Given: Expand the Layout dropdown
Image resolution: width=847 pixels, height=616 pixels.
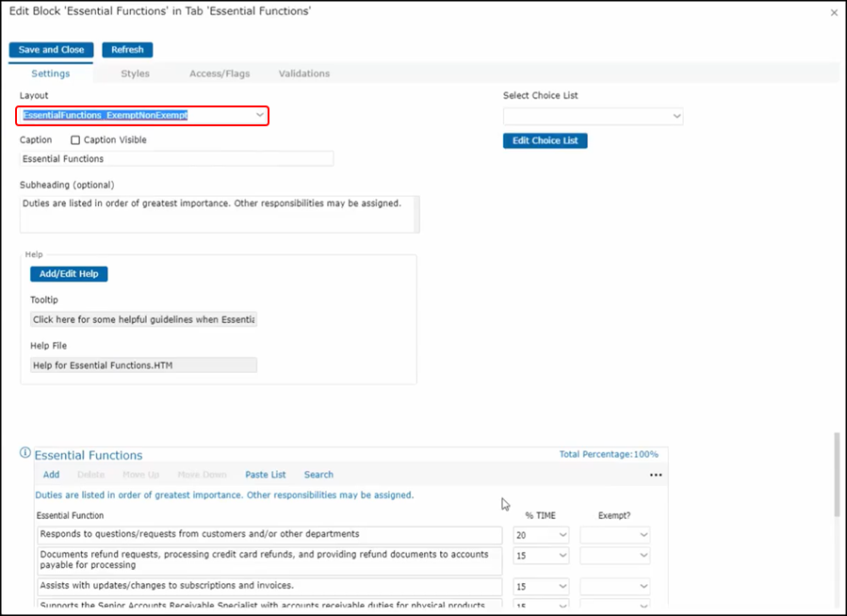Looking at the screenshot, I should (x=260, y=115).
